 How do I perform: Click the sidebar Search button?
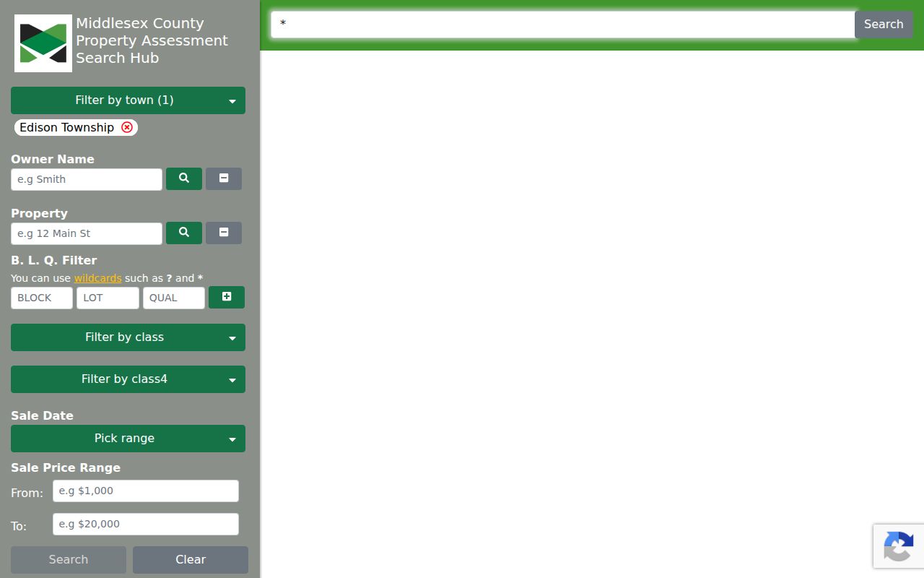(69, 560)
